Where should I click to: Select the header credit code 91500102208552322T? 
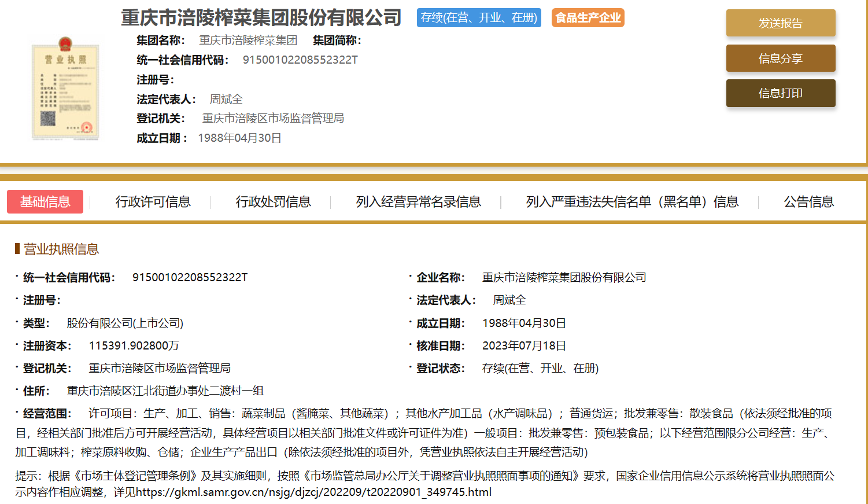[300, 60]
